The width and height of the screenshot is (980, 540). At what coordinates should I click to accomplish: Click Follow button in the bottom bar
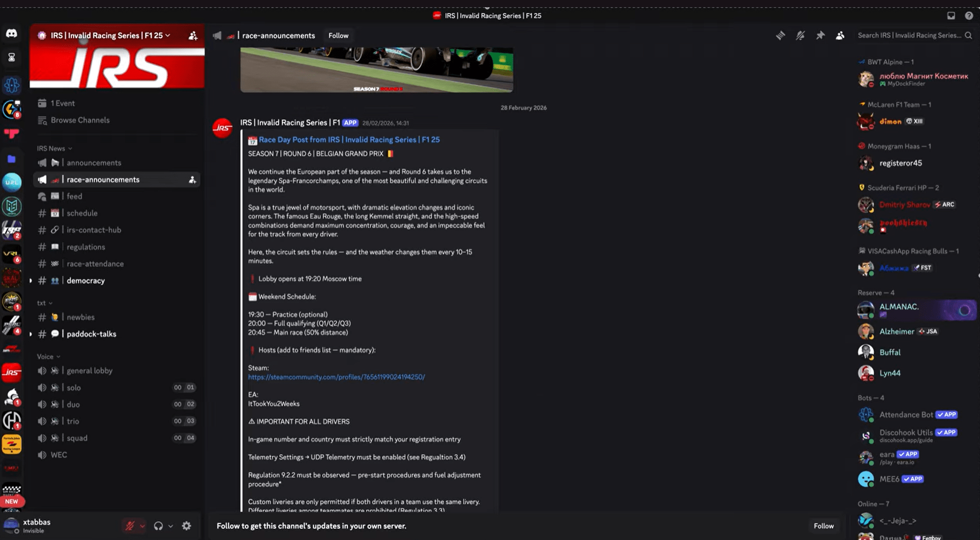click(823, 526)
